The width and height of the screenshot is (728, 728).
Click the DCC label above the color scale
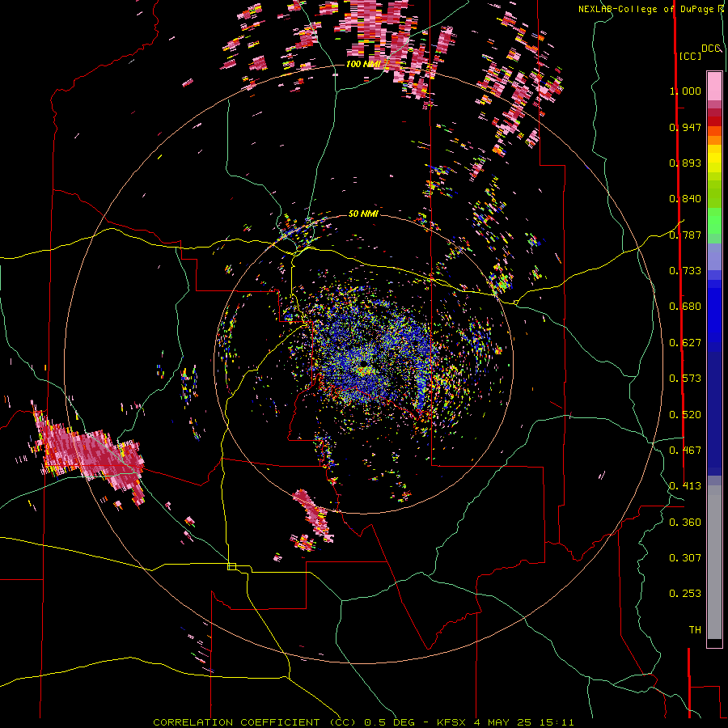[x=711, y=49]
